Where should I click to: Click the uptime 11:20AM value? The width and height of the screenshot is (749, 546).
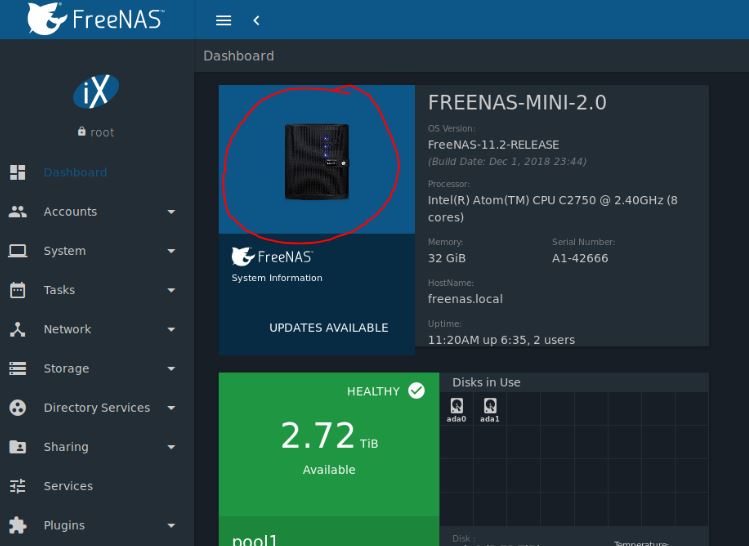click(502, 340)
